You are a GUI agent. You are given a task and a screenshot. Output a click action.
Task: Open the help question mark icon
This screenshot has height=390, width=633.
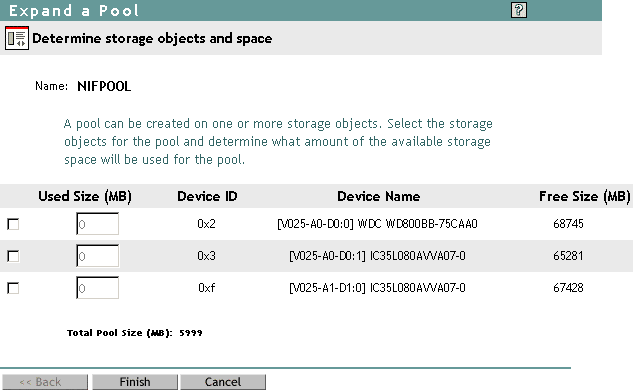519,10
